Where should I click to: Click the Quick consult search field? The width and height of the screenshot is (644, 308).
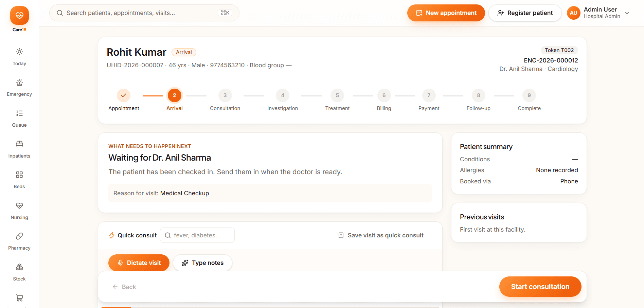(197, 235)
